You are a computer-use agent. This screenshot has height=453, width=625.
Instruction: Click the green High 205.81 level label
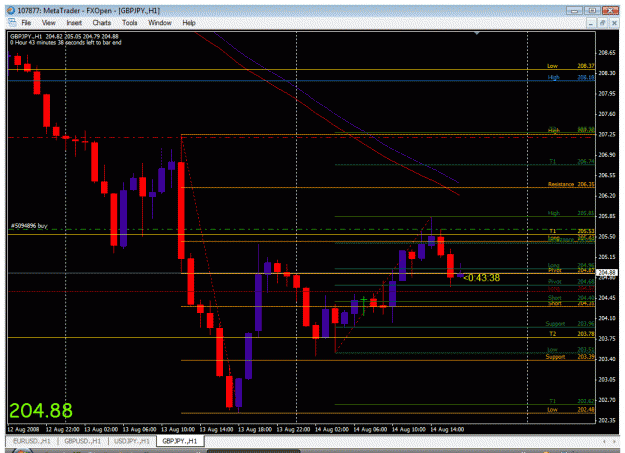[571, 213]
